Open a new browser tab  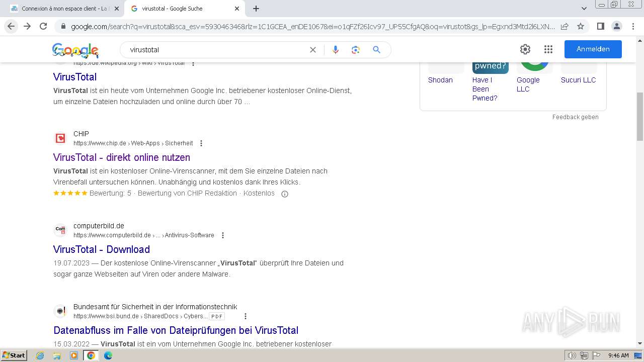click(x=256, y=9)
